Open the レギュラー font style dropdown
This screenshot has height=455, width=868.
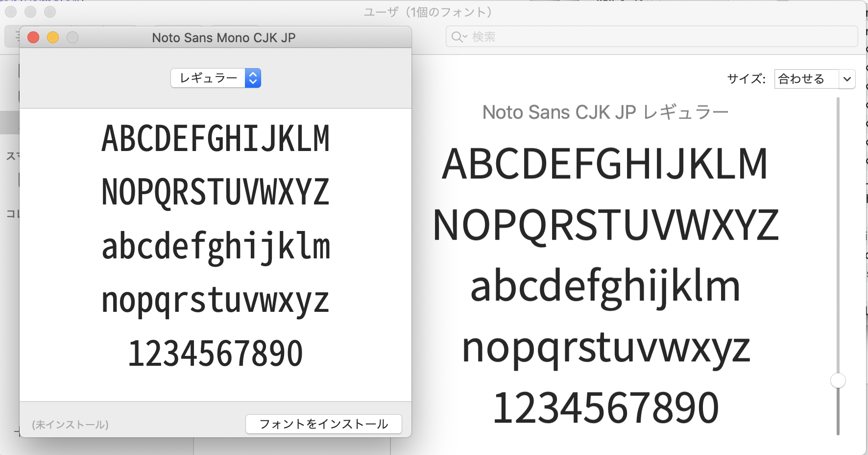tap(216, 78)
